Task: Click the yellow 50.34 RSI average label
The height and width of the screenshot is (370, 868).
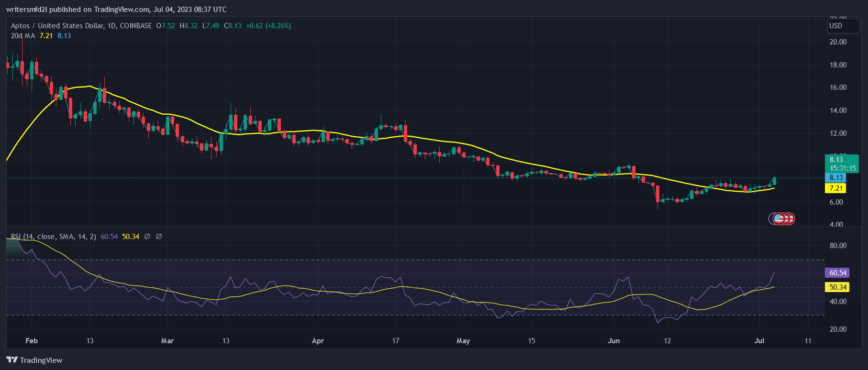Action: click(x=837, y=287)
